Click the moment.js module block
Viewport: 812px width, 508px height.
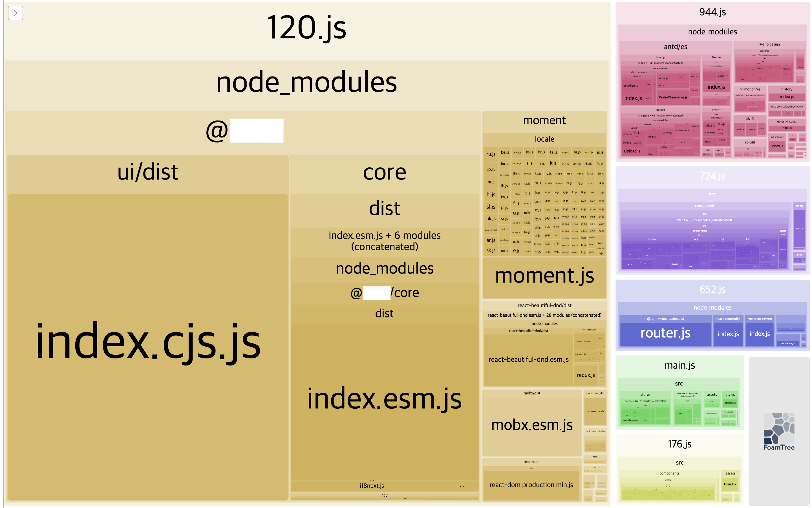click(545, 278)
